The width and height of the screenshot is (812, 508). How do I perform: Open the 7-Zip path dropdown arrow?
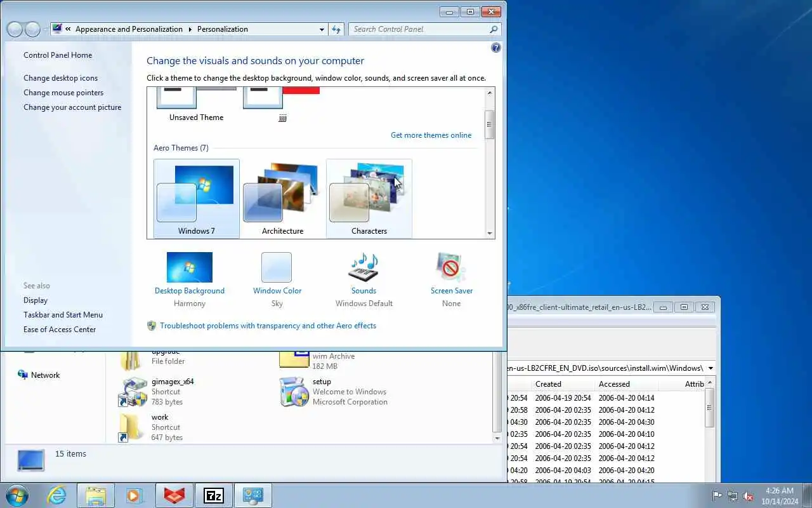pos(710,368)
